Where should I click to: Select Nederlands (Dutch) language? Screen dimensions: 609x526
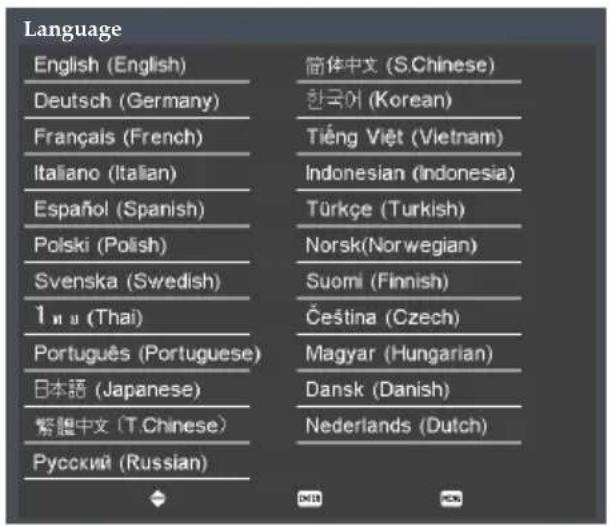click(x=397, y=426)
